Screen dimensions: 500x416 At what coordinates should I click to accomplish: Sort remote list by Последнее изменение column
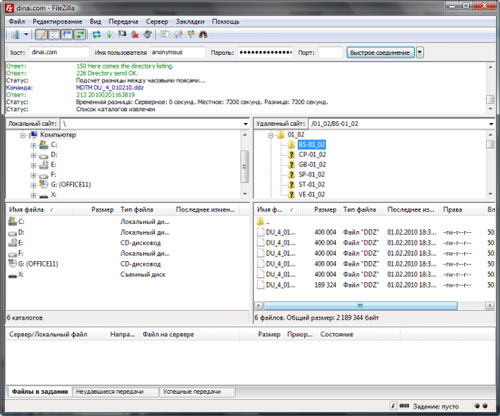click(x=412, y=210)
